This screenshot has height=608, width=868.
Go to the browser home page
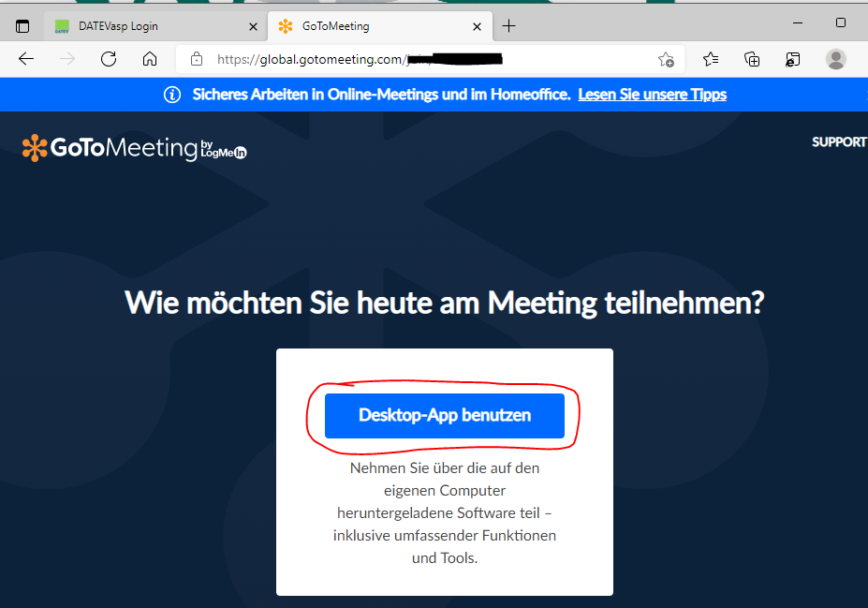click(150, 59)
